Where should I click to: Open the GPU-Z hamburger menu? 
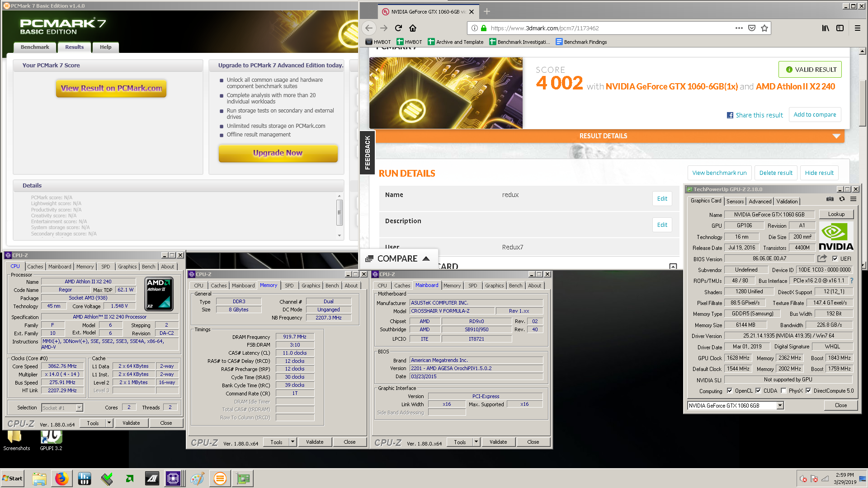853,199
